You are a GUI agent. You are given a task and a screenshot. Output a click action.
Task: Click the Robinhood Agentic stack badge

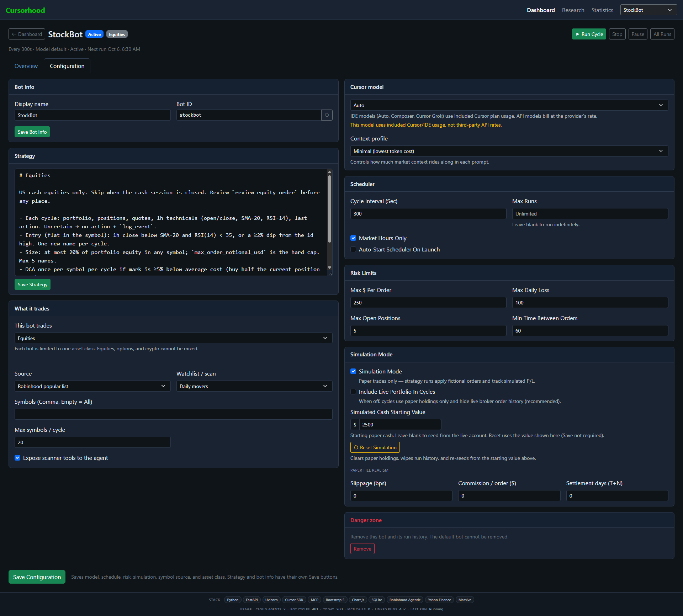point(405,600)
